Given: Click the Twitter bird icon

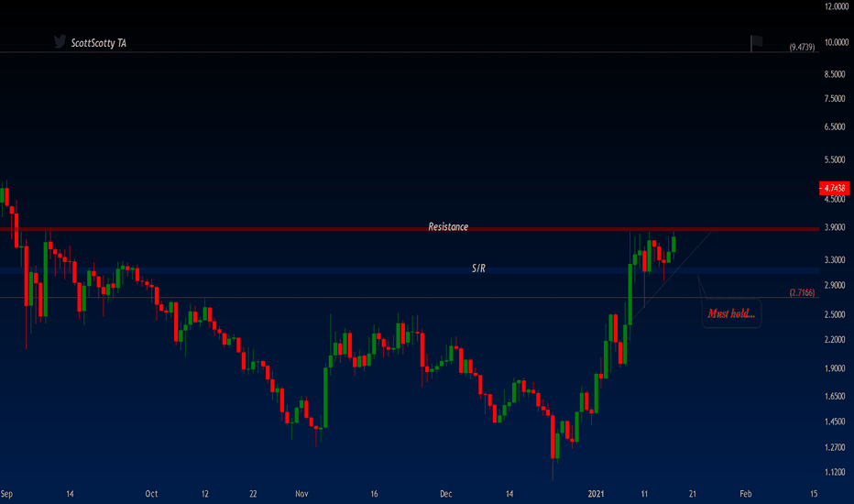Looking at the screenshot, I should (60, 42).
